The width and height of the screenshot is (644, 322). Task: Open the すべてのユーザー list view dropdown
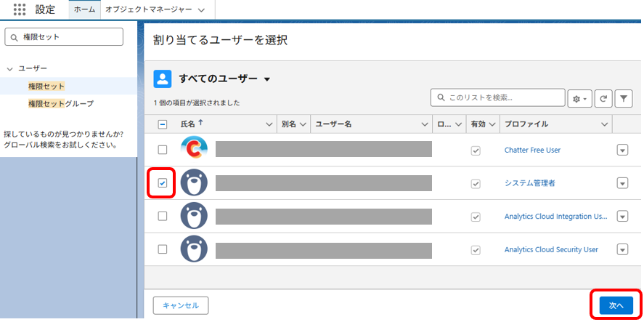(x=267, y=79)
